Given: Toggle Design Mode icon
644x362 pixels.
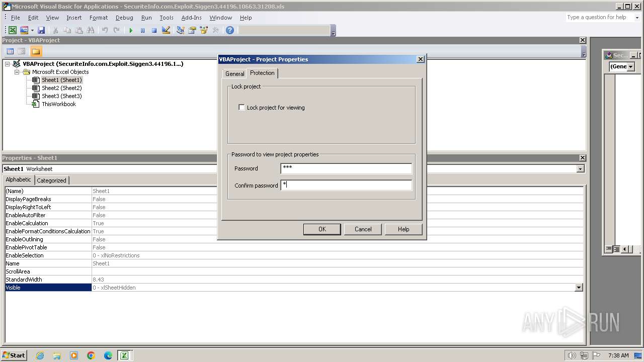Looking at the screenshot, I should (x=166, y=30).
